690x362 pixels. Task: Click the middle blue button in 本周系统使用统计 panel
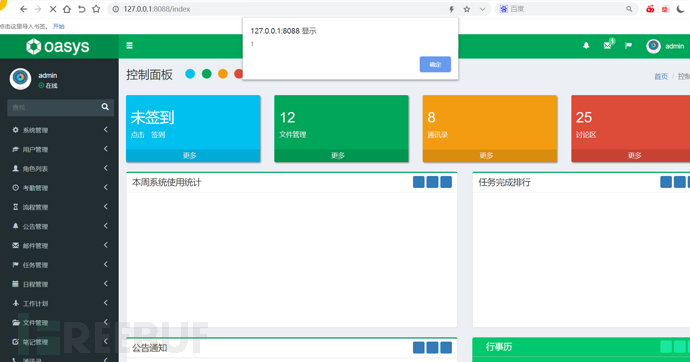click(432, 182)
